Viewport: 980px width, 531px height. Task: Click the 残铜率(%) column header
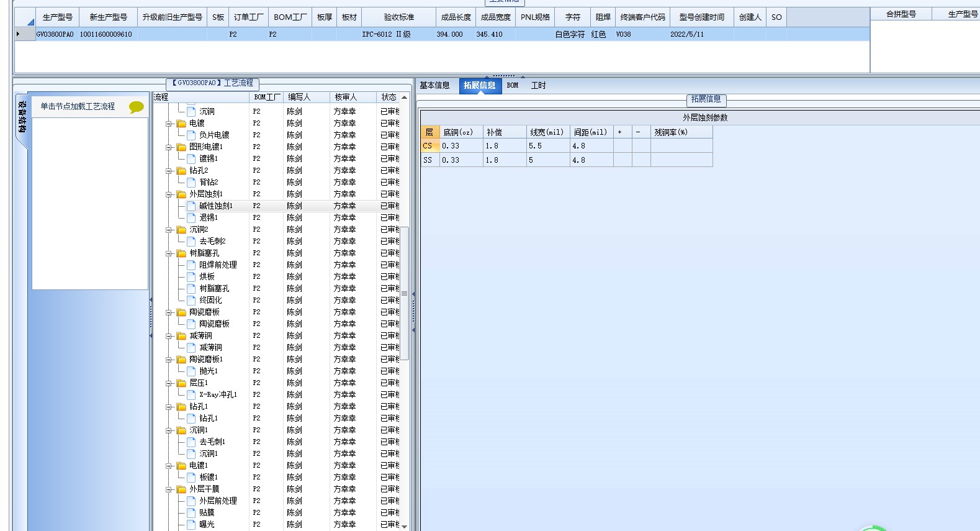[x=681, y=132]
